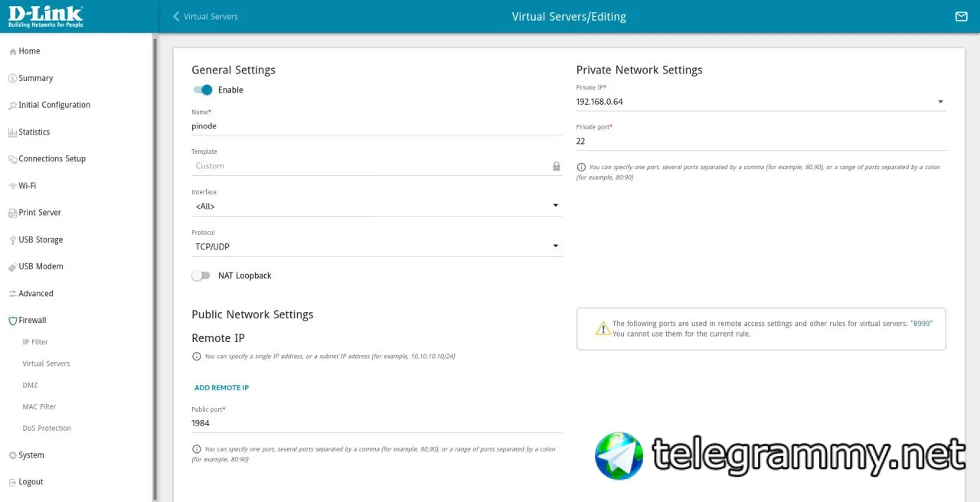Click the Template field lock icon

[557, 166]
